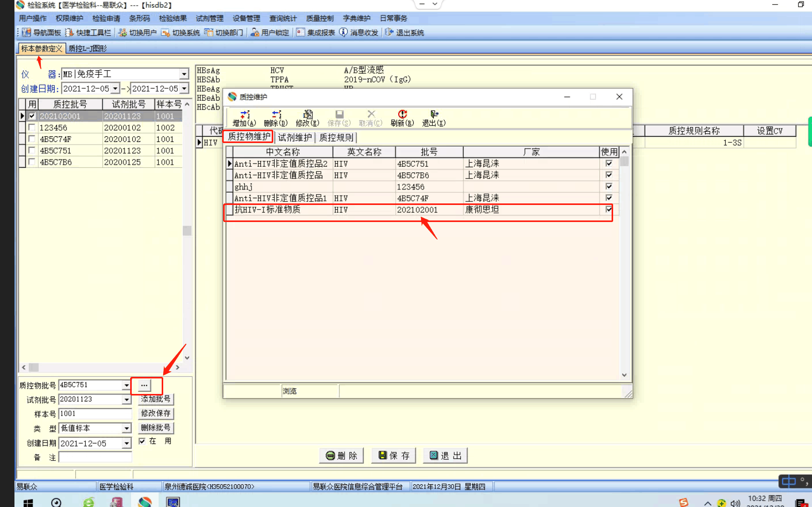Click the … button beside 质控物批号
This screenshot has width=812, height=507.
pyautogui.click(x=144, y=385)
